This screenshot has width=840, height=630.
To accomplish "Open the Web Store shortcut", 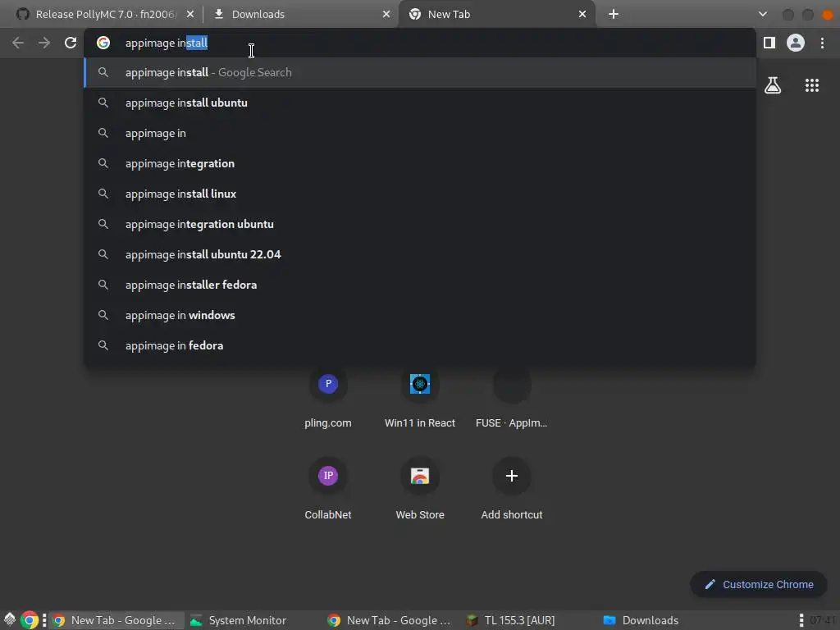I will coord(420,489).
